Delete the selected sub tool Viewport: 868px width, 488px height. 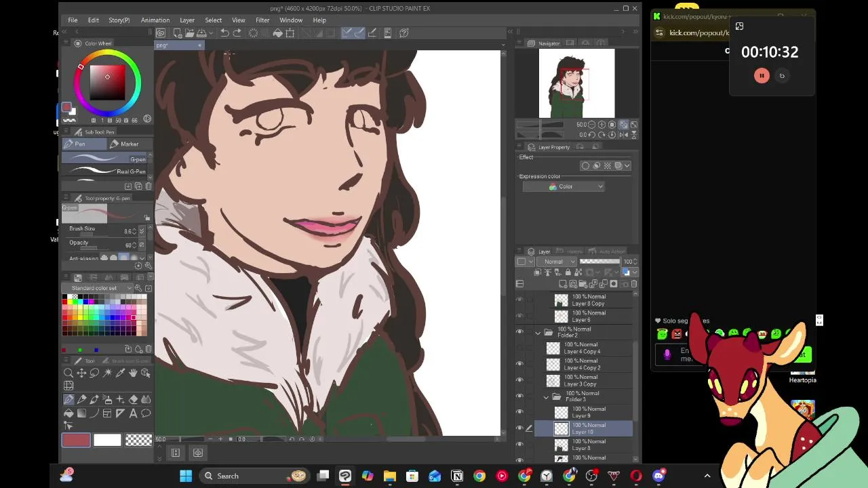149,186
